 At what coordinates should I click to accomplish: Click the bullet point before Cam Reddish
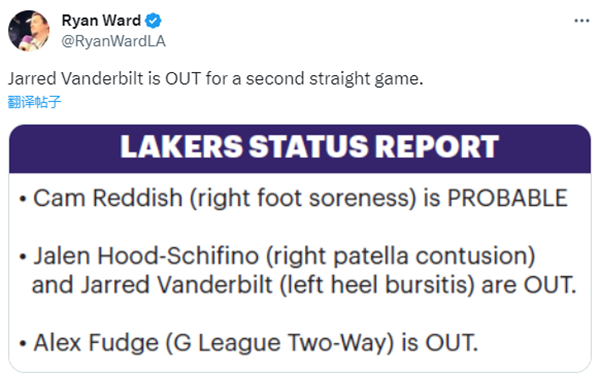23,199
